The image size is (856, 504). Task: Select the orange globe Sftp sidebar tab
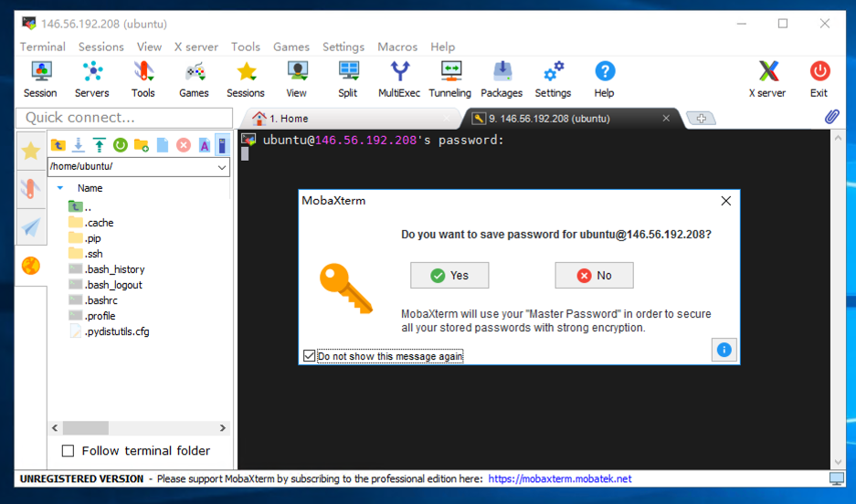click(31, 267)
